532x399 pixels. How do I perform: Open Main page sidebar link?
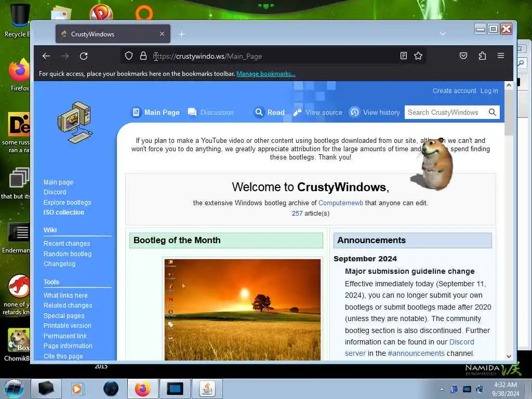(58, 182)
